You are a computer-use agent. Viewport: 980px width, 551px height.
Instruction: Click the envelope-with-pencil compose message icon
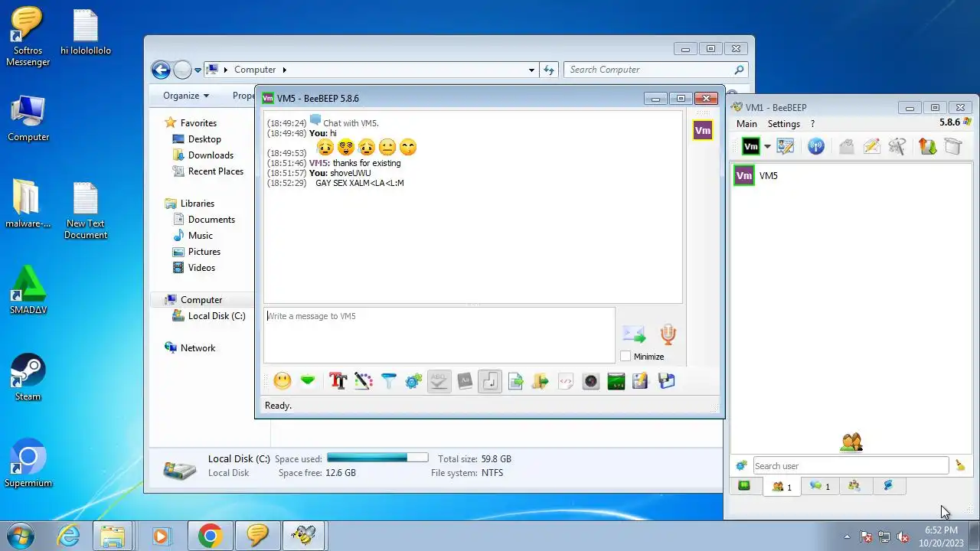tap(872, 146)
